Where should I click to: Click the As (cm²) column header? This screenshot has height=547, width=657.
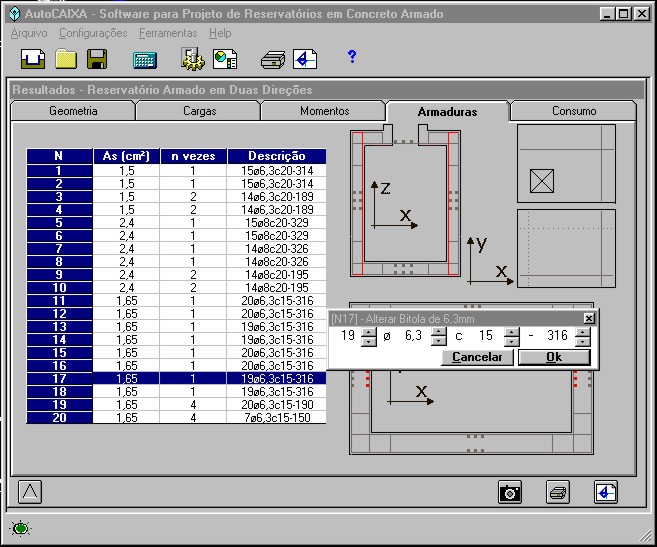click(126, 156)
